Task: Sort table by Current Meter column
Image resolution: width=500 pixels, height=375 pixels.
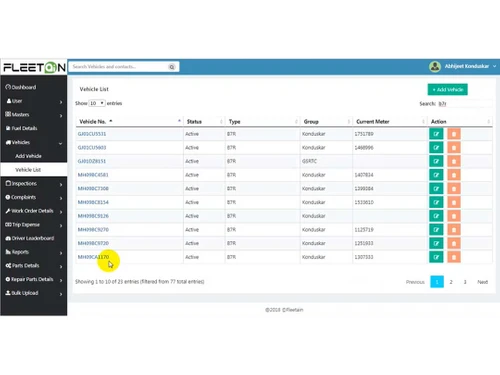Action: (x=390, y=122)
